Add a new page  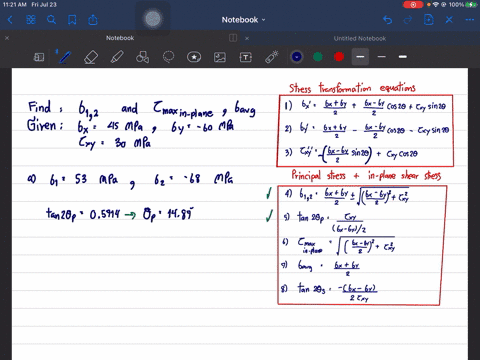click(429, 20)
